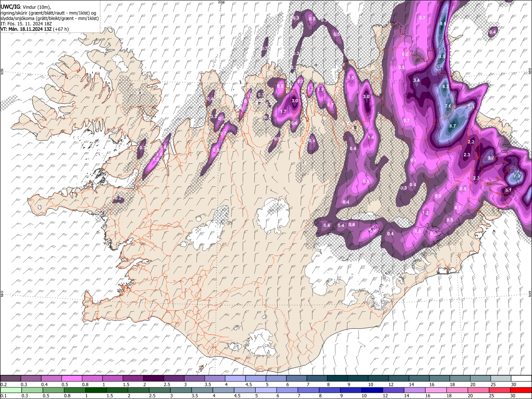Image resolution: width=532 pixels, height=399 pixels.
Task: Select top legend swatch between 4 and 4.5
Action: pyautogui.click(x=235, y=379)
